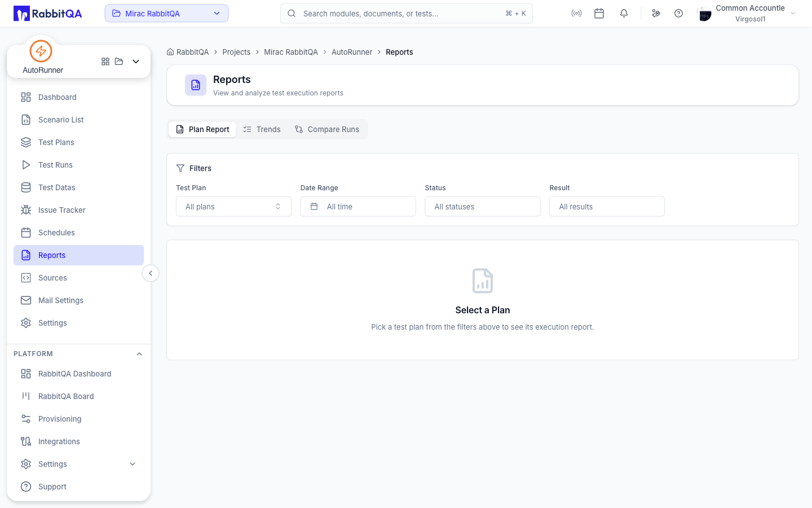The height and width of the screenshot is (508, 812).
Task: Switch to the Trends tab
Action: point(262,129)
